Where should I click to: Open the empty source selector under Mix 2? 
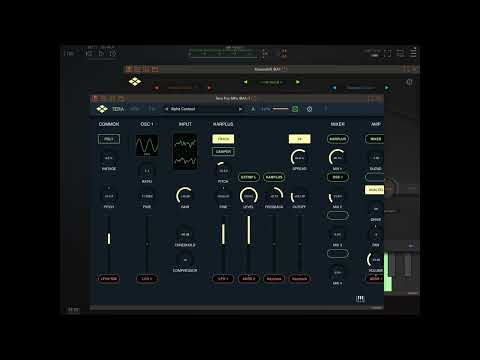(x=338, y=215)
